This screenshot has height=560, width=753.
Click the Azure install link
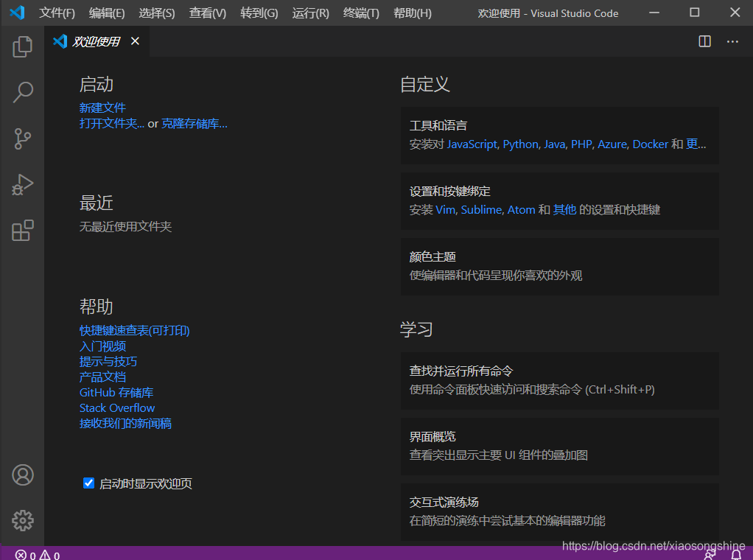click(x=612, y=144)
